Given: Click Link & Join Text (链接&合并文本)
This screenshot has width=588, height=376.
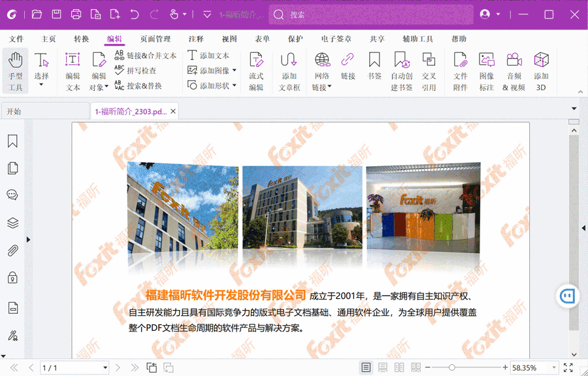Looking at the screenshot, I should pos(146,56).
